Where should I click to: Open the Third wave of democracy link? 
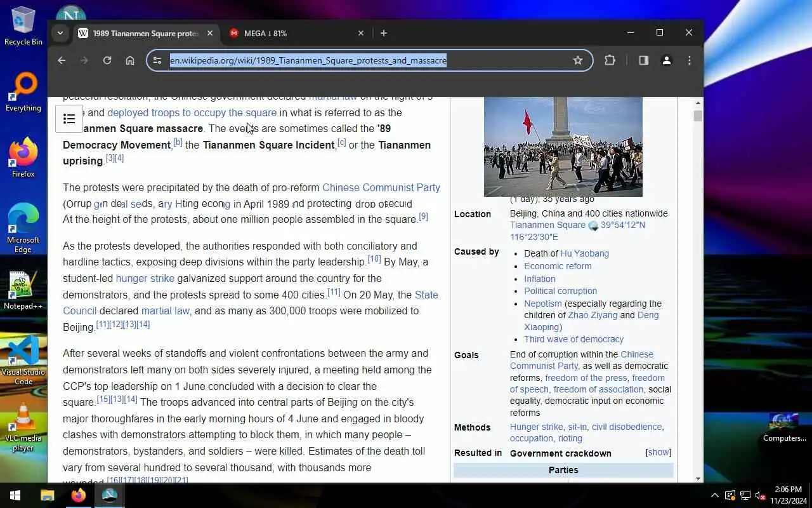tap(573, 339)
